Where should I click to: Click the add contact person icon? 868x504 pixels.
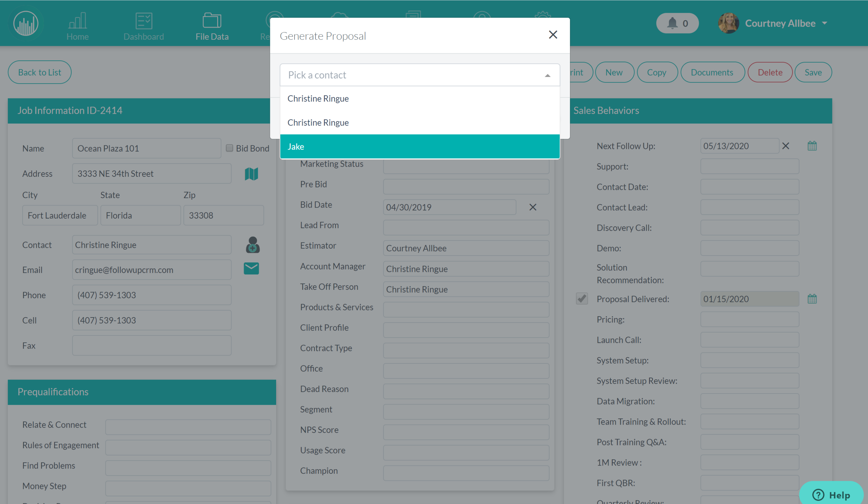(x=252, y=245)
